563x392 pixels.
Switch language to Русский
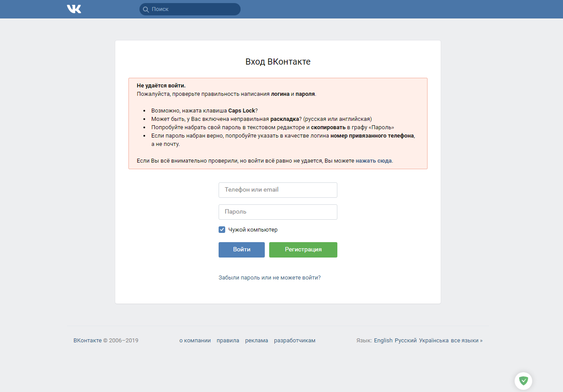[x=406, y=341]
